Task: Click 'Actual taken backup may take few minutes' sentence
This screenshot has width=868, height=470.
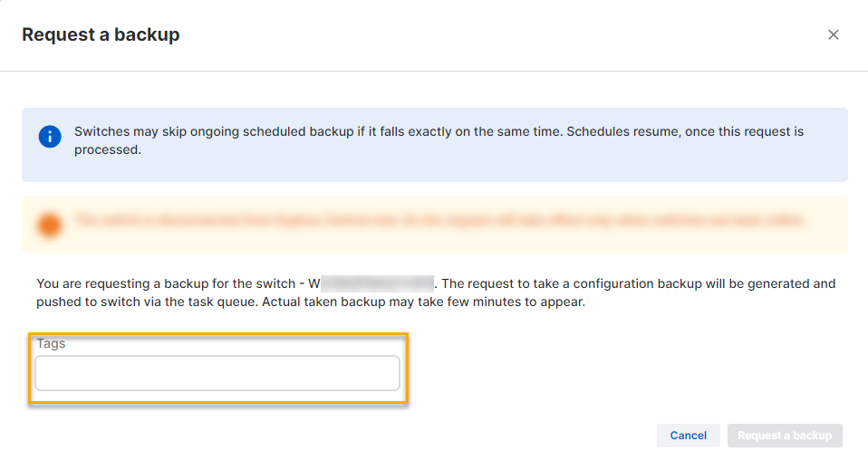Action: pyautogui.click(x=426, y=302)
